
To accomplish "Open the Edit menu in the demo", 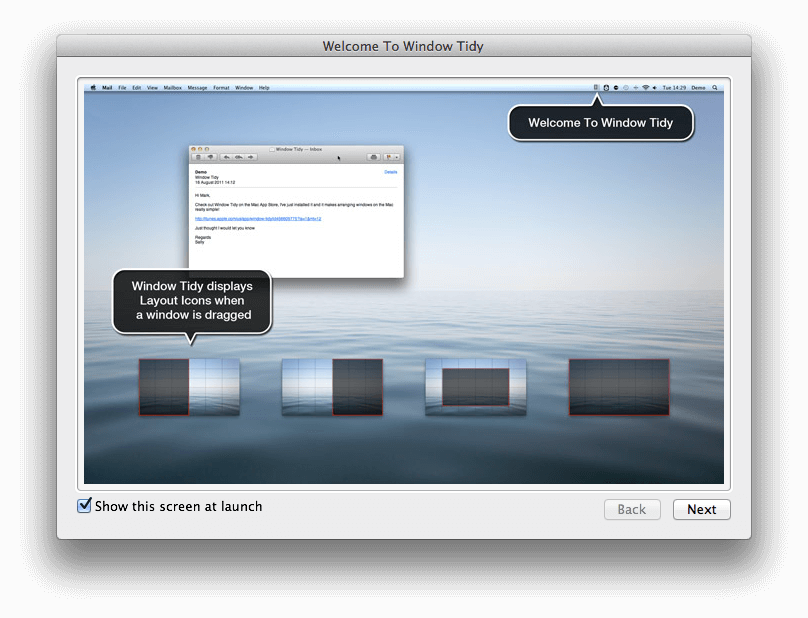I will [137, 88].
